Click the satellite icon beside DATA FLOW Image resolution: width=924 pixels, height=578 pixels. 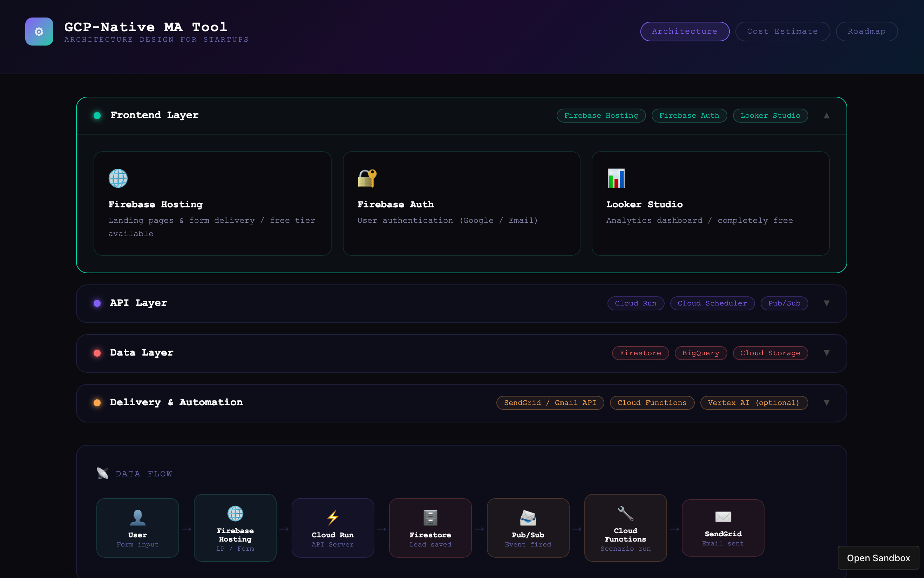pyautogui.click(x=102, y=473)
